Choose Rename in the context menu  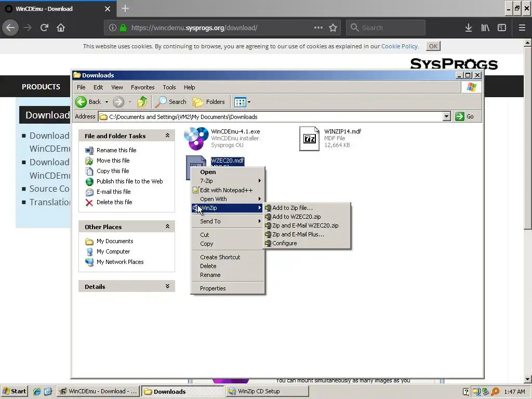tap(228, 275)
